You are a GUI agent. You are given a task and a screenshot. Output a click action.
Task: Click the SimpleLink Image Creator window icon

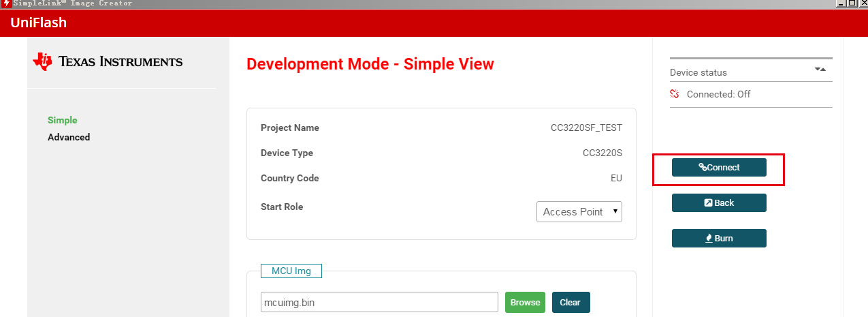pyautogui.click(x=5, y=3)
